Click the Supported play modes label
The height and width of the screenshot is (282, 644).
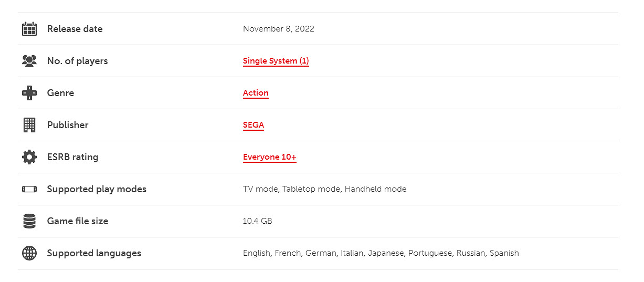[97, 189]
